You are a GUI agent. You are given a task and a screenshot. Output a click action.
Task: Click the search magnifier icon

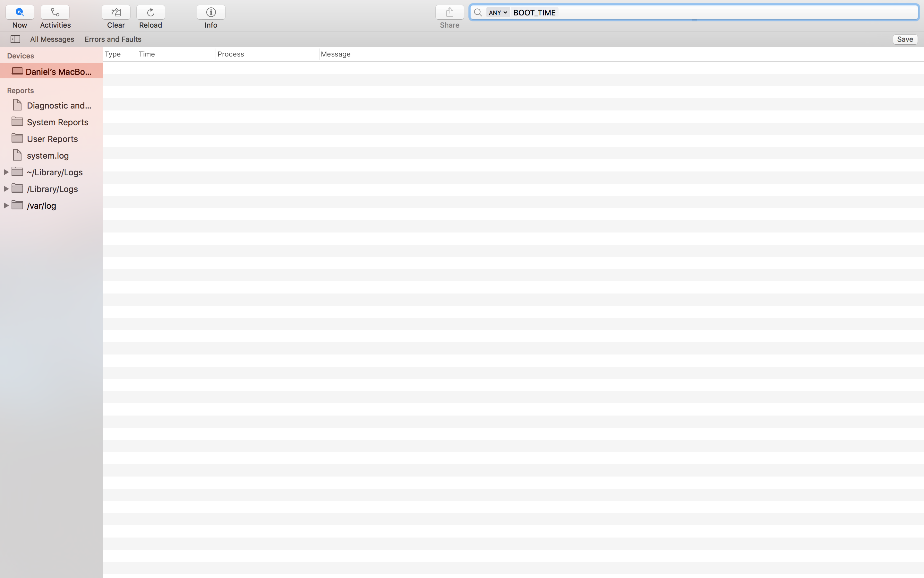pos(478,12)
